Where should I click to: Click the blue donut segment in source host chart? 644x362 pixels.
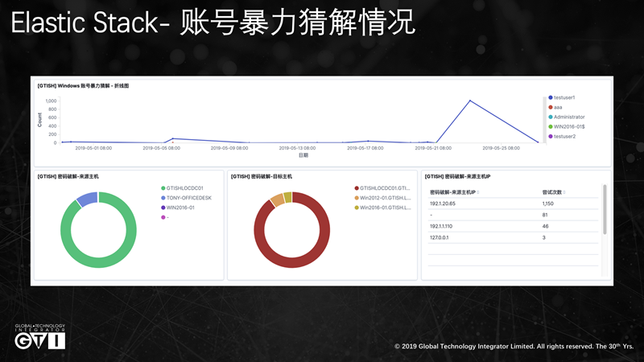87,199
